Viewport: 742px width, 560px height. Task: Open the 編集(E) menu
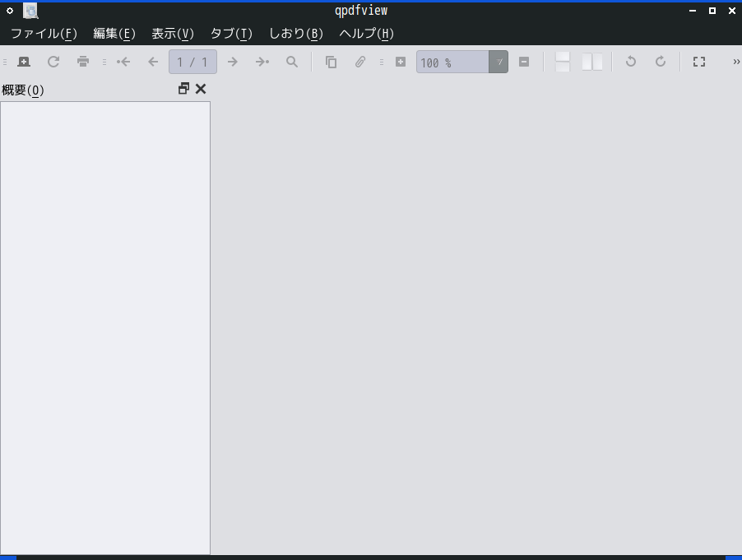(114, 34)
